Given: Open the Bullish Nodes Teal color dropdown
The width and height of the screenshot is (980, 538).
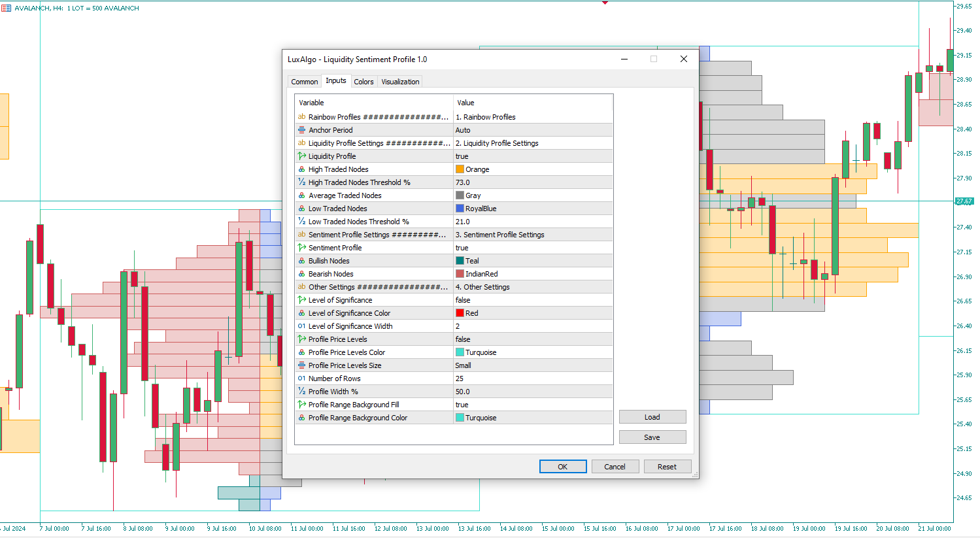Looking at the screenshot, I should point(532,261).
